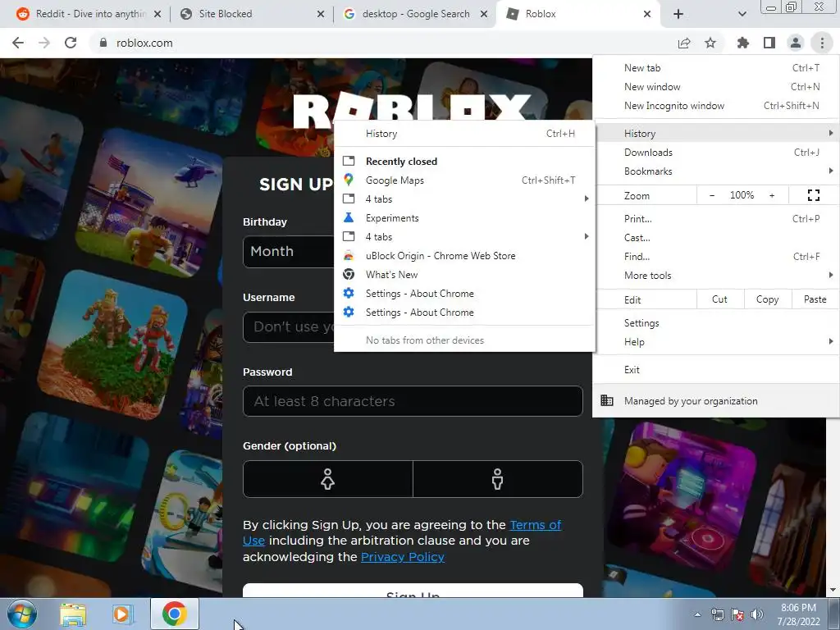
Task: Reopen uBlock Origin Chrome Web Store
Action: click(x=464, y=256)
